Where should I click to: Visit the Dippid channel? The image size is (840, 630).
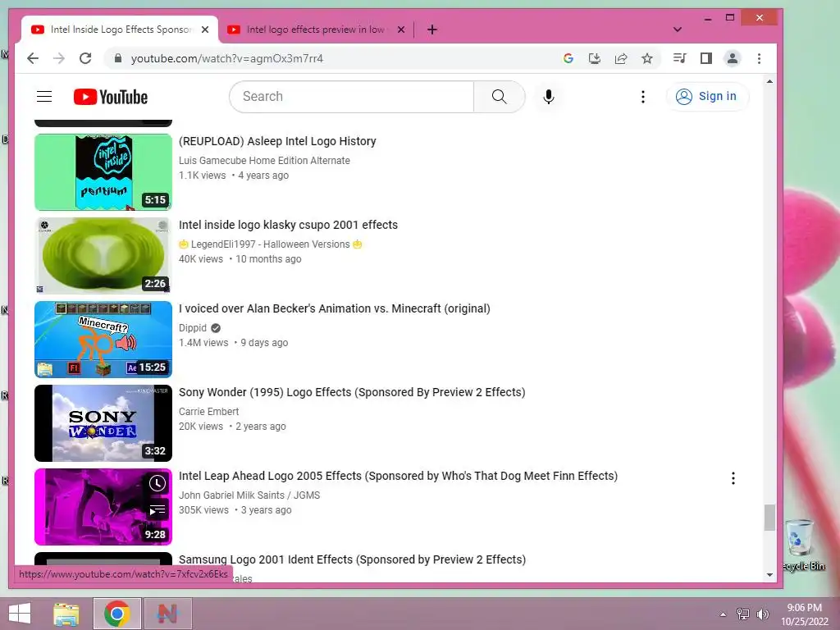[x=192, y=328]
